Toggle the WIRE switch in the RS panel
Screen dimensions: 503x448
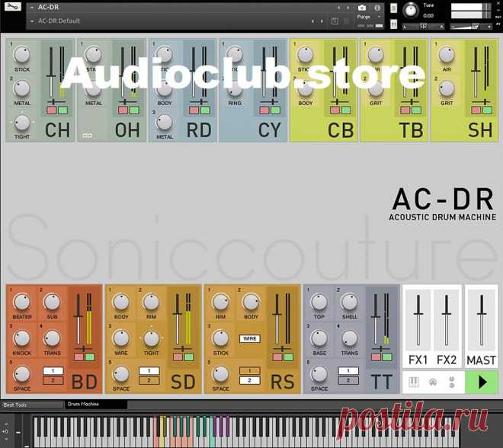click(x=249, y=338)
